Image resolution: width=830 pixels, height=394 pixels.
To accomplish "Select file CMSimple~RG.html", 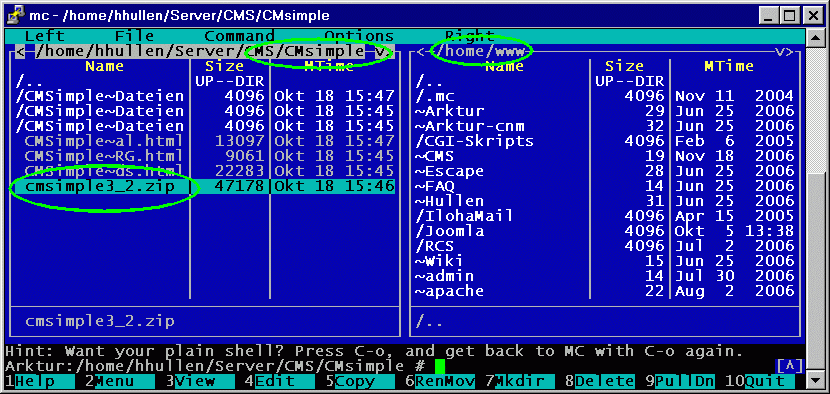I will click(204, 156).
